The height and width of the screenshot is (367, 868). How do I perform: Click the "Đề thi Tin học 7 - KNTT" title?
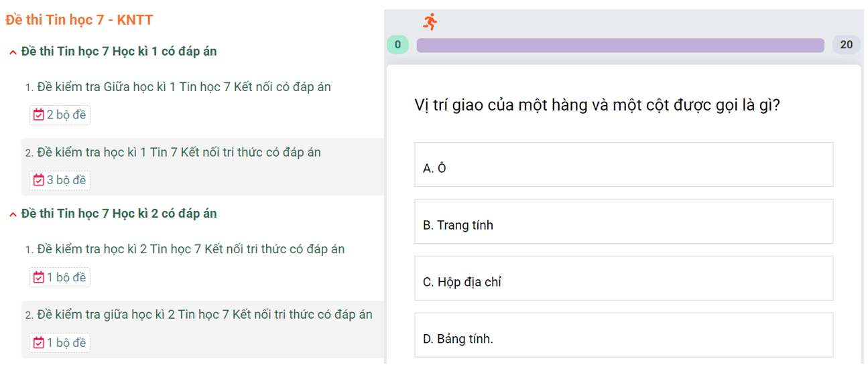click(x=79, y=20)
